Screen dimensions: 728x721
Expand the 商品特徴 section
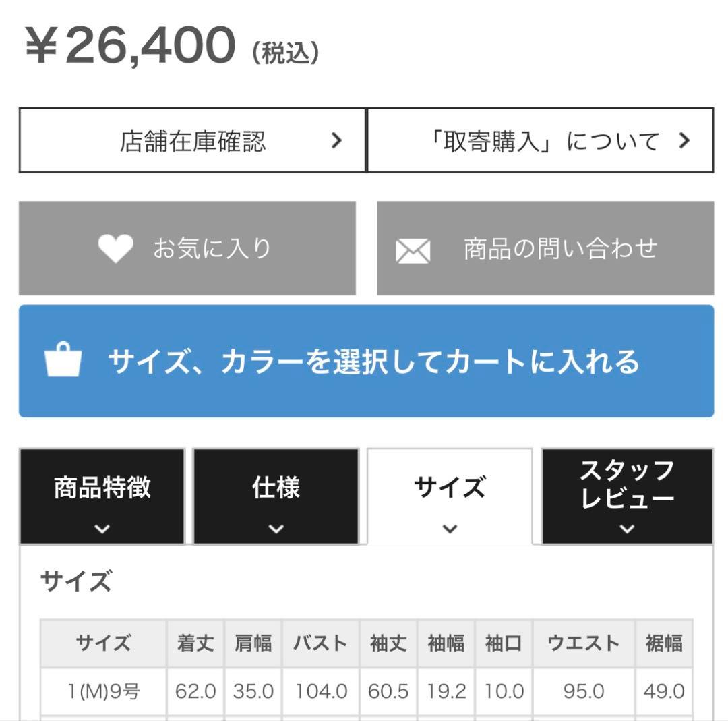[x=101, y=489]
